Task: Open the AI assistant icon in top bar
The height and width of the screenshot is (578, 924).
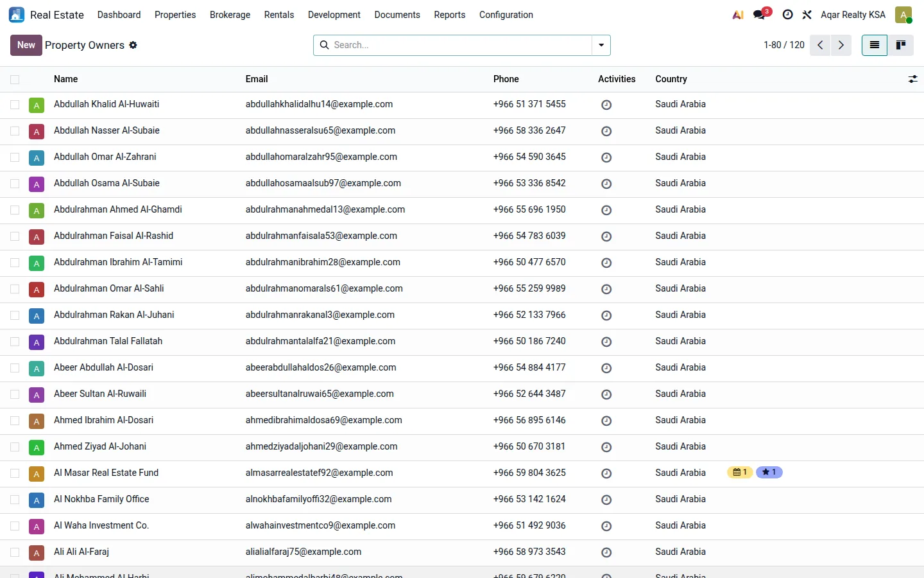Action: click(x=738, y=15)
